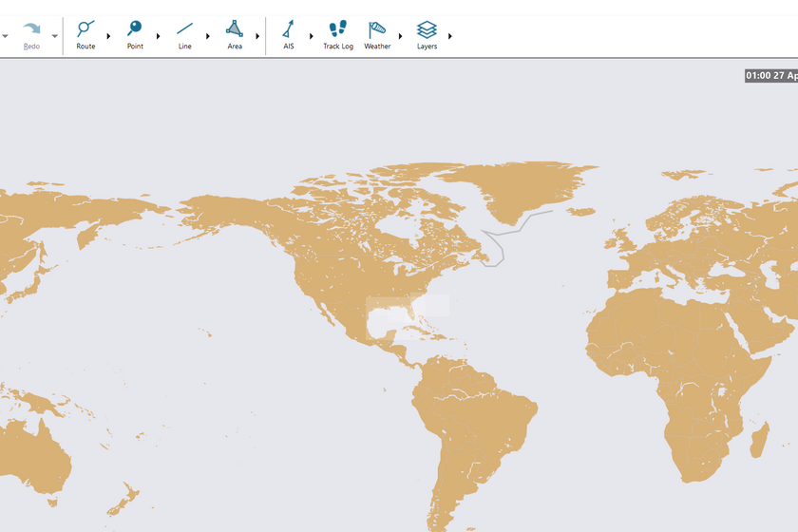Image resolution: width=798 pixels, height=532 pixels.
Task: Expand the Line options arrow
Action: point(208,36)
